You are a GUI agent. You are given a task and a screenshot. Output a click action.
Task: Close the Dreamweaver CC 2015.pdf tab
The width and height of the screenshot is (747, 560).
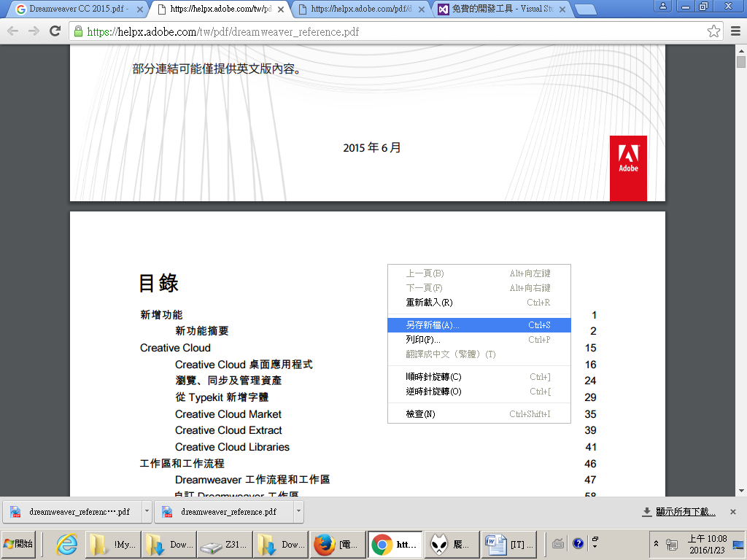click(x=139, y=9)
